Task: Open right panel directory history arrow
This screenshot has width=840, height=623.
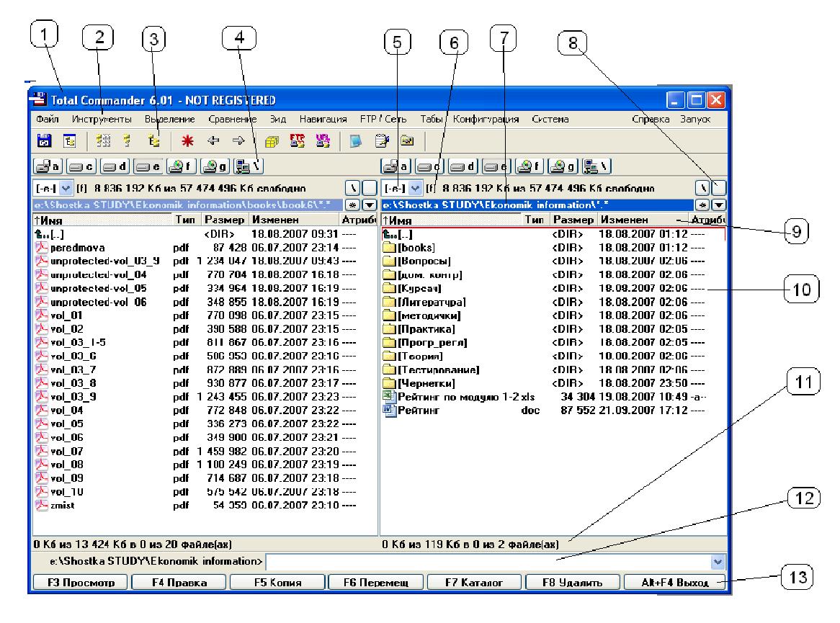Action: [718, 205]
